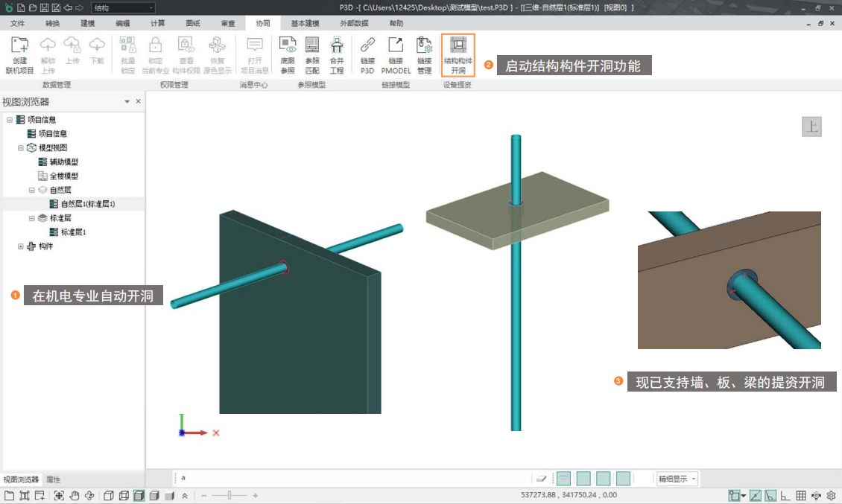Click the settings gear in status bar

pos(832,496)
